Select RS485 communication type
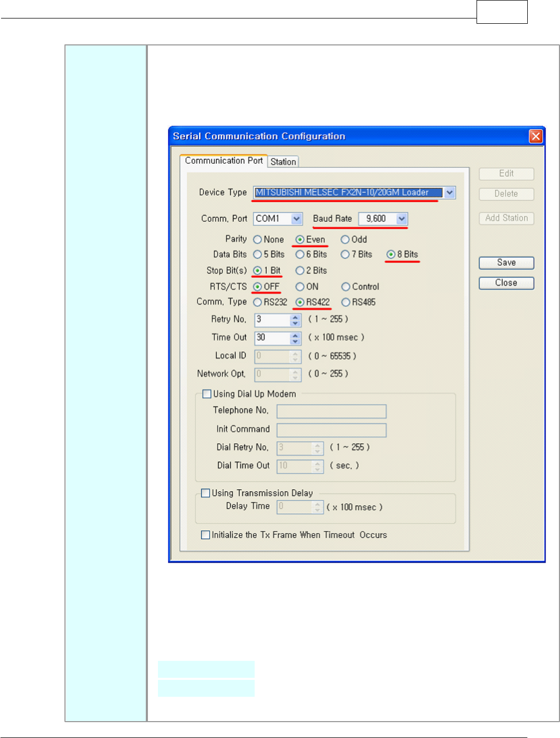The width and height of the screenshot is (560, 738). (x=346, y=302)
